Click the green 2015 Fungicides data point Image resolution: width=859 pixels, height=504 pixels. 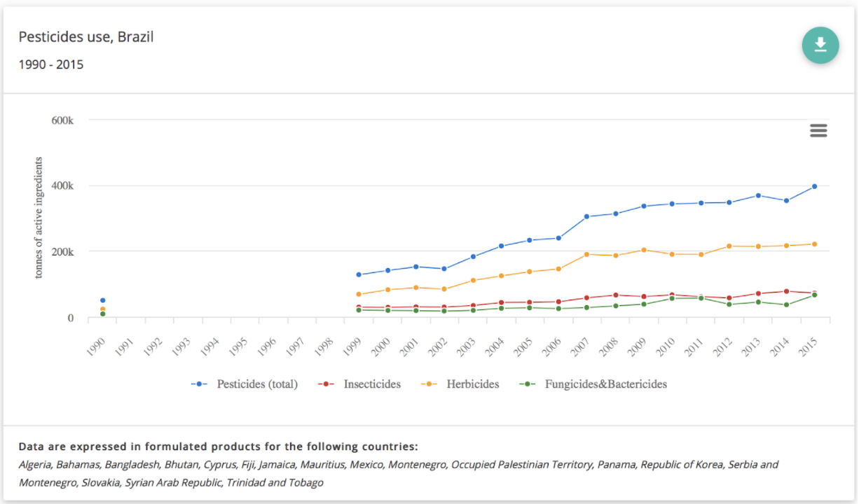[814, 295]
